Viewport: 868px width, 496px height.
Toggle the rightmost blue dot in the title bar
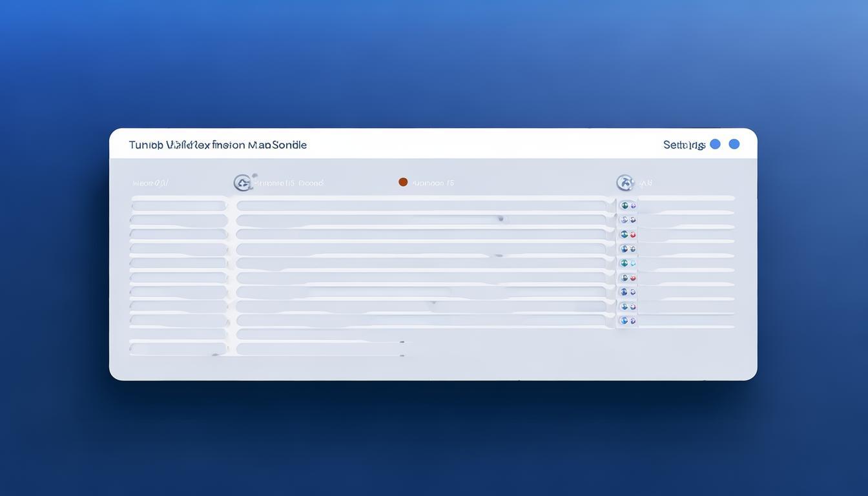(x=734, y=144)
